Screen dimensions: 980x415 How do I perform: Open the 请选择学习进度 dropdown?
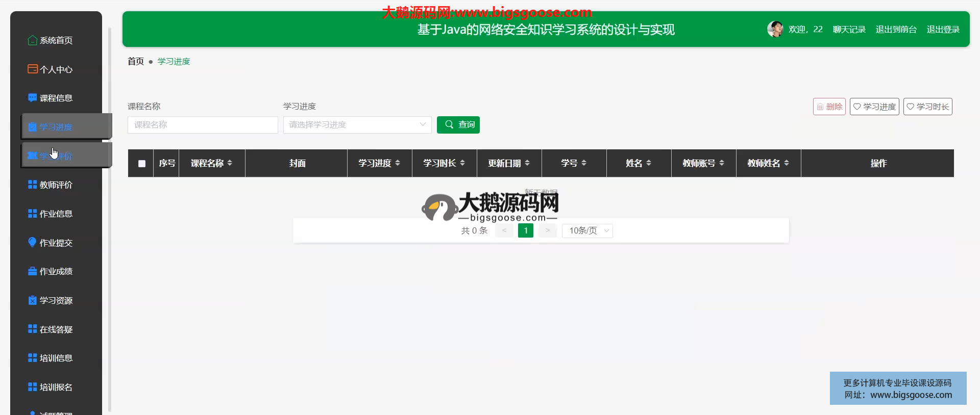[x=357, y=125]
